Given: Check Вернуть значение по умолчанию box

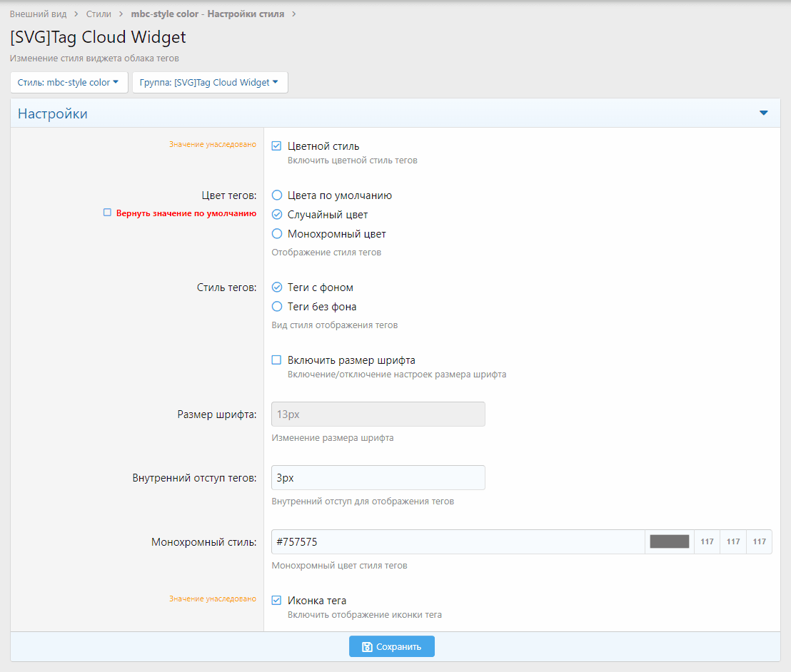Looking at the screenshot, I should (x=107, y=213).
